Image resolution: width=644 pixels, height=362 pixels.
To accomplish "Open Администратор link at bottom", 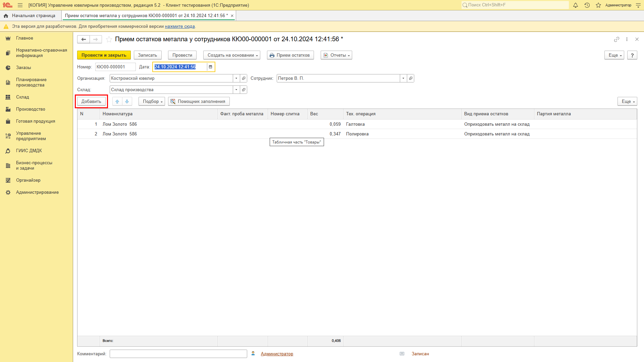I will 277,354.
